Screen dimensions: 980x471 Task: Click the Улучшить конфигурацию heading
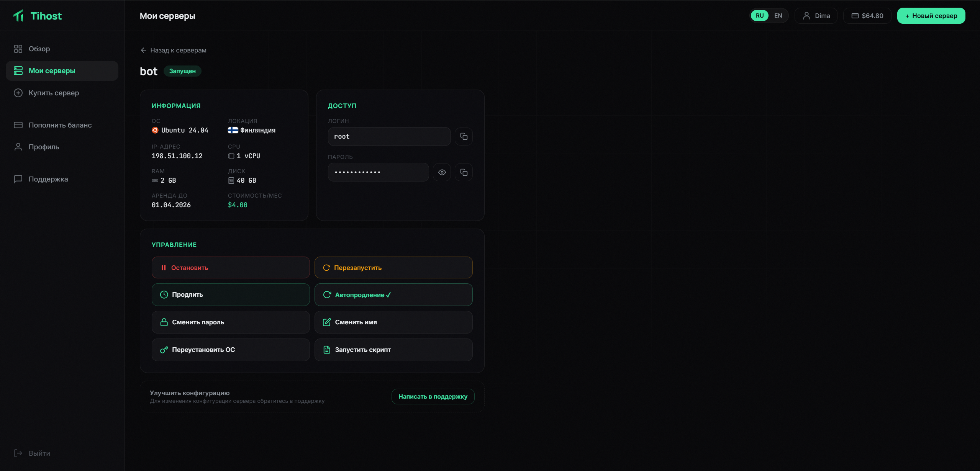190,393
